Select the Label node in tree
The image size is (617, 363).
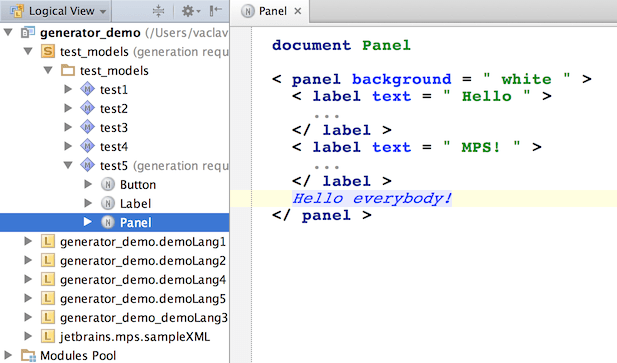(x=135, y=203)
